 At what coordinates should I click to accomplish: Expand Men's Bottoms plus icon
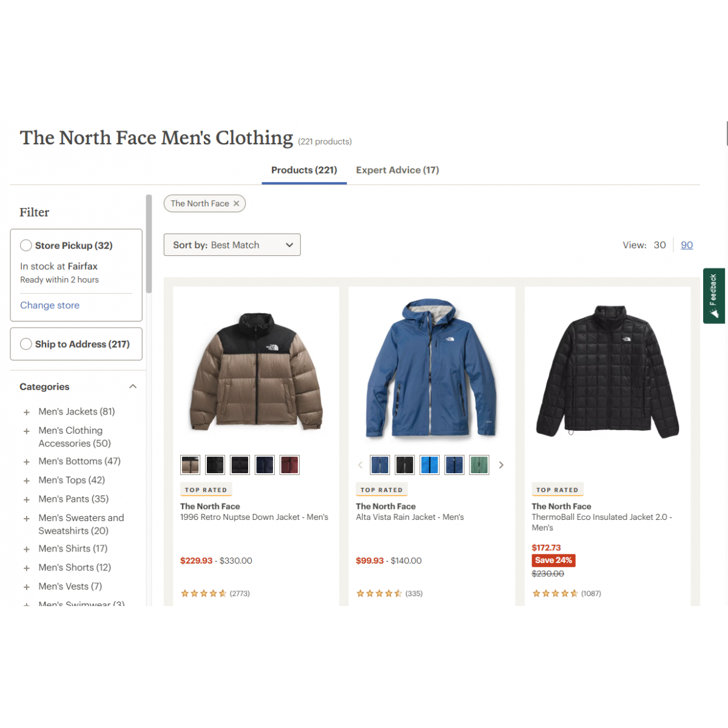[27, 462]
